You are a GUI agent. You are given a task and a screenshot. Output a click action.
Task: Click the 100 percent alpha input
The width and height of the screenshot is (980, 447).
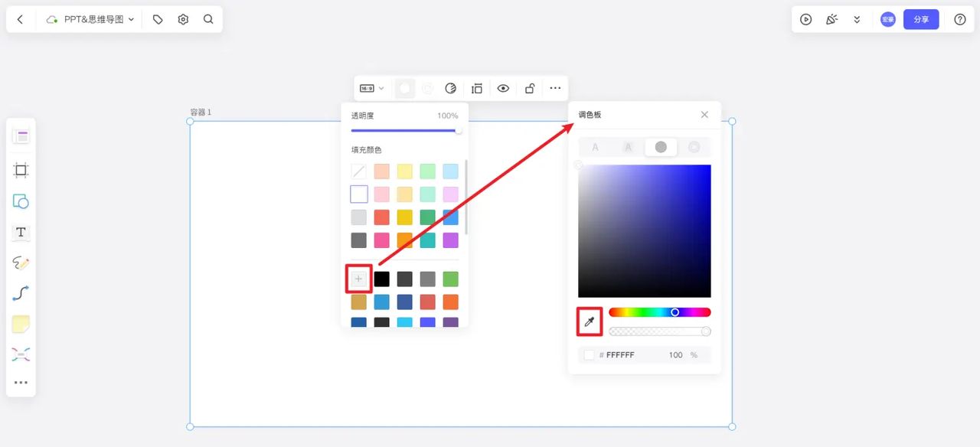click(x=675, y=355)
